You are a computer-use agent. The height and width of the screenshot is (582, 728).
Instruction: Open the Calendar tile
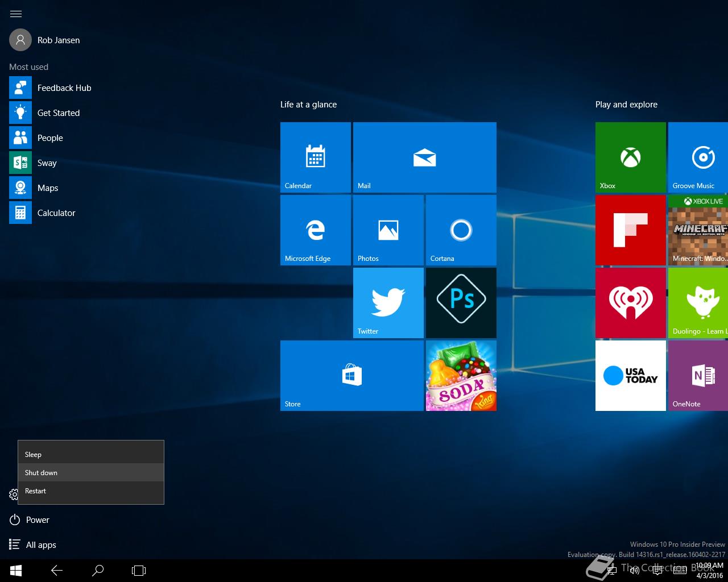point(316,157)
